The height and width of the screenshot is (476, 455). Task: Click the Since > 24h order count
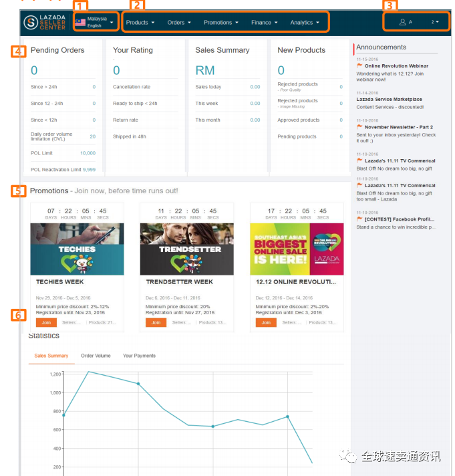(x=94, y=87)
